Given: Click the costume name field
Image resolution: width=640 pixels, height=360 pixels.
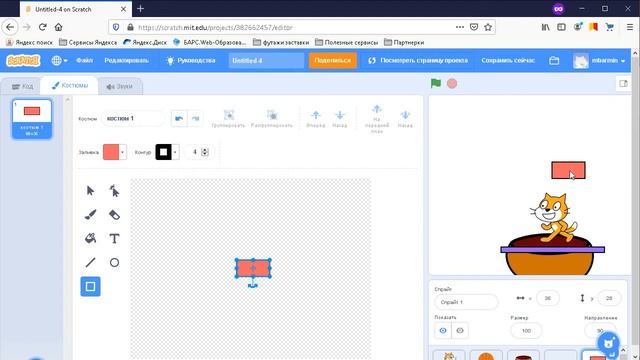Looking at the screenshot, I should coord(133,118).
